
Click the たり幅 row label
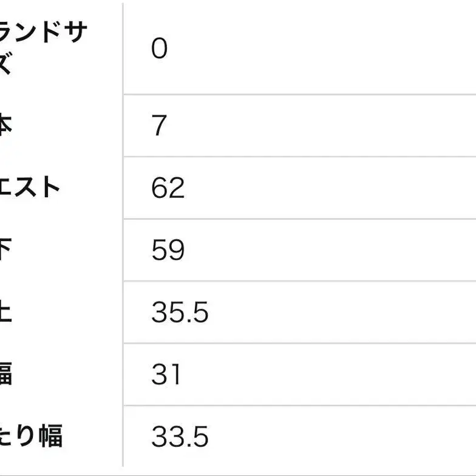[32, 437]
